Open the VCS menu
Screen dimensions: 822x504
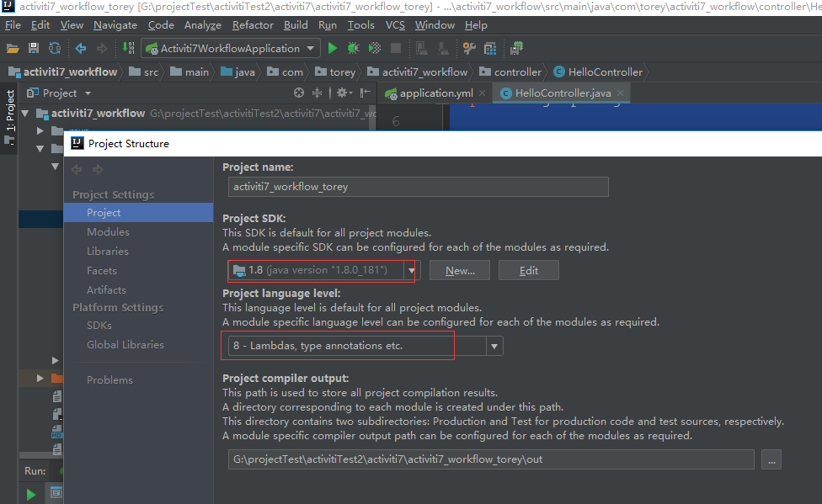(x=395, y=25)
